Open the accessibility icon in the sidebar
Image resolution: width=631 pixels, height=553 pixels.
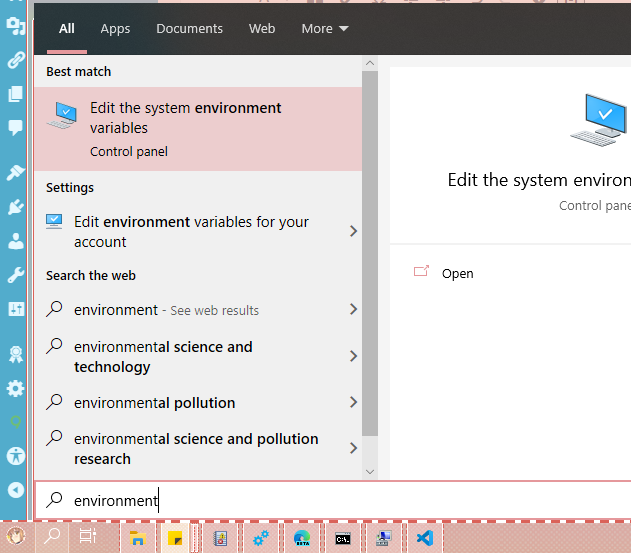(x=16, y=456)
